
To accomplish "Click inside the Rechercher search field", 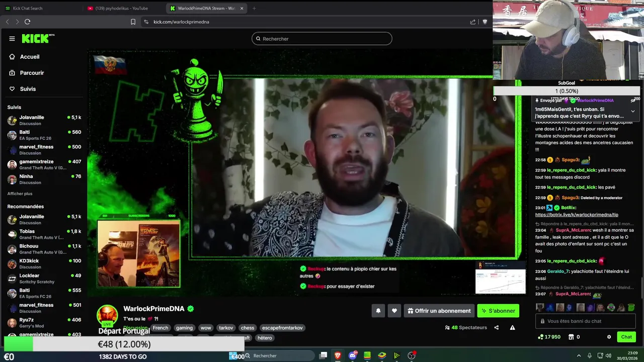I will [322, 39].
